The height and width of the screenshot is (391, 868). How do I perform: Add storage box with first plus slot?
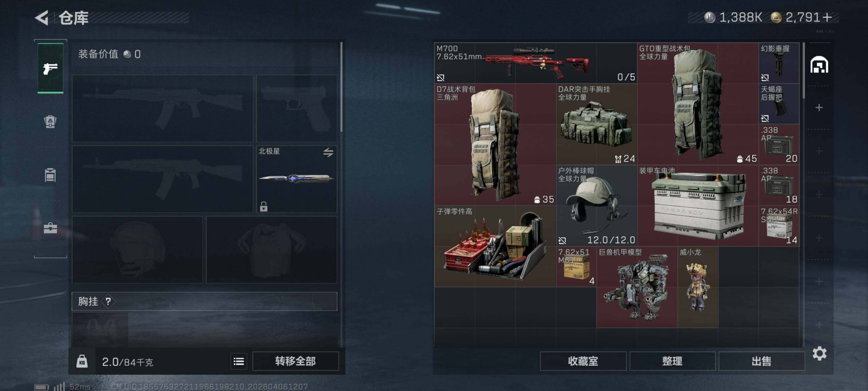point(819,108)
